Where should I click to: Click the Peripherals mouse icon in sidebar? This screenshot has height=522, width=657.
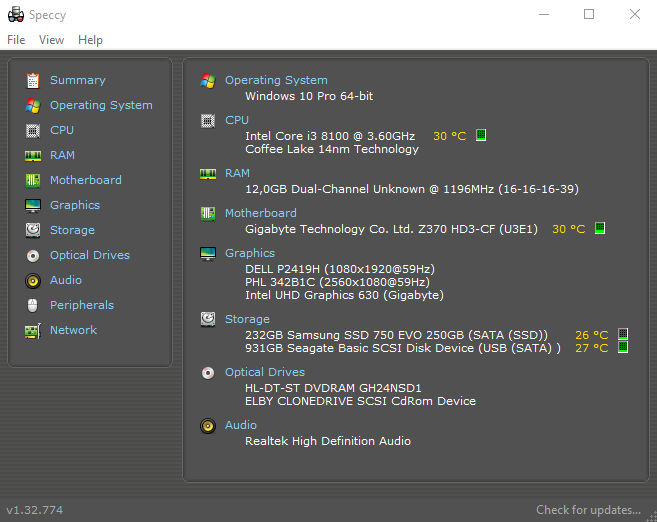click(x=33, y=305)
